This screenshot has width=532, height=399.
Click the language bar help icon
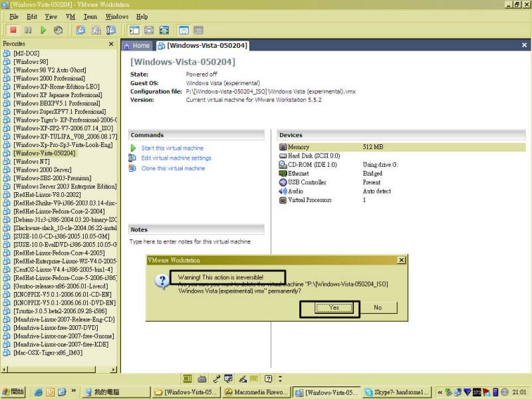(268, 378)
